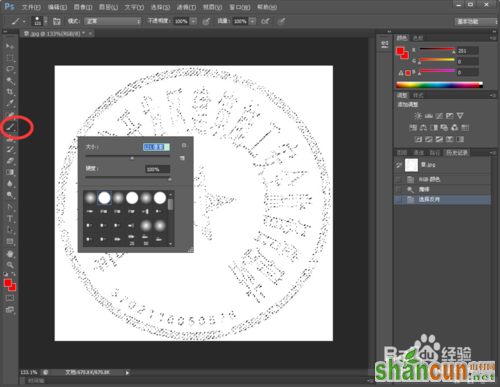500x387 pixels.
Task: Select the Horizontal Type tool
Action: pyautogui.click(x=10, y=219)
